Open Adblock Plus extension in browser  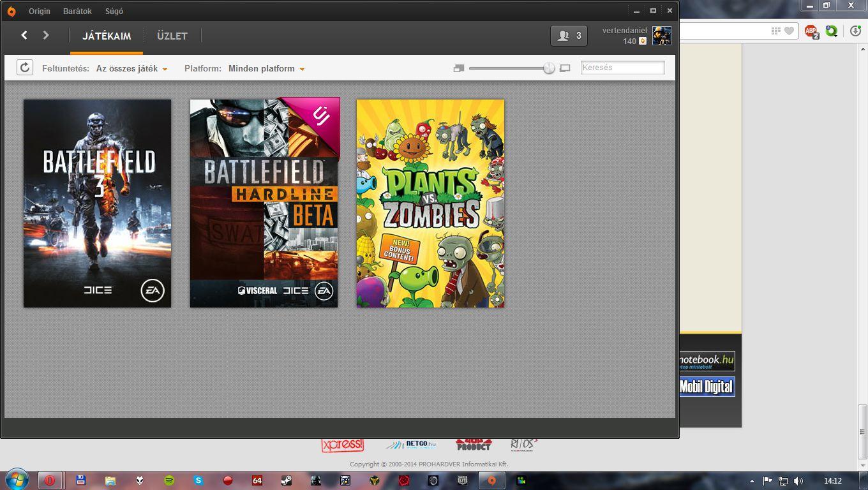tap(811, 31)
